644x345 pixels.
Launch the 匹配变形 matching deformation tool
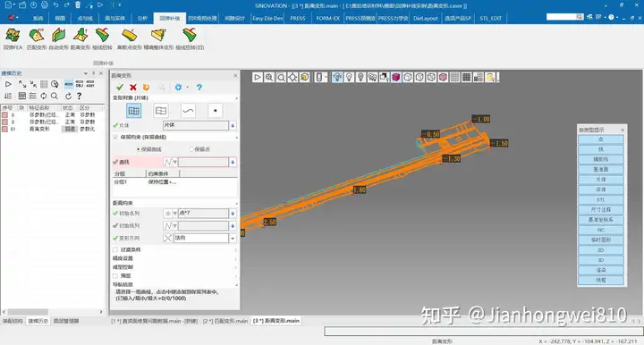point(37,39)
